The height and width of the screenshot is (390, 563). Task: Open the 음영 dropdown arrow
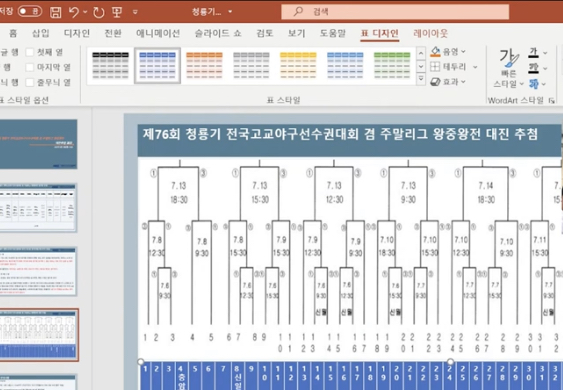[x=463, y=52]
